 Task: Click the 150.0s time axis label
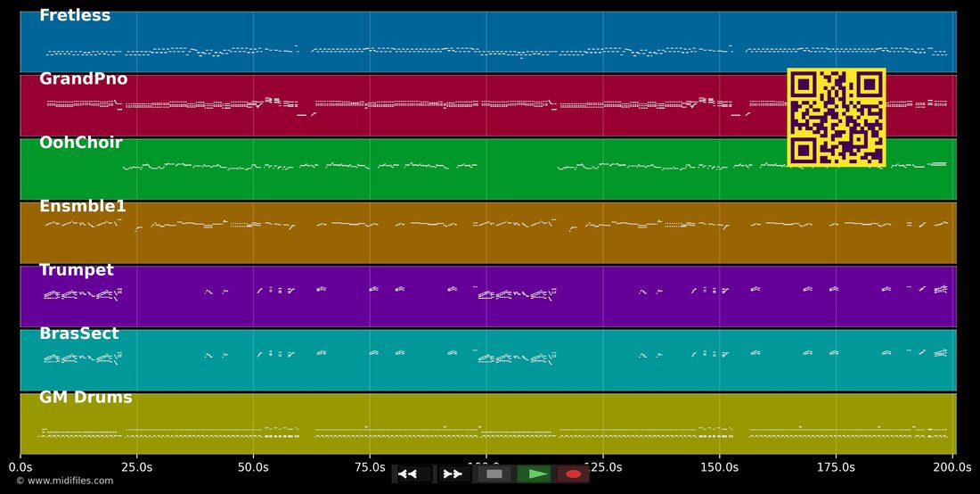(719, 467)
